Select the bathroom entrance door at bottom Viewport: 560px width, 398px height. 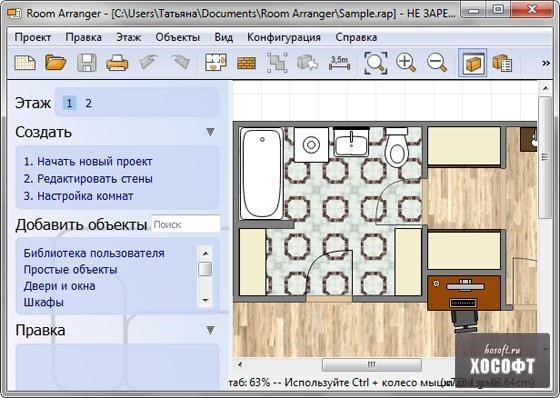click(329, 275)
